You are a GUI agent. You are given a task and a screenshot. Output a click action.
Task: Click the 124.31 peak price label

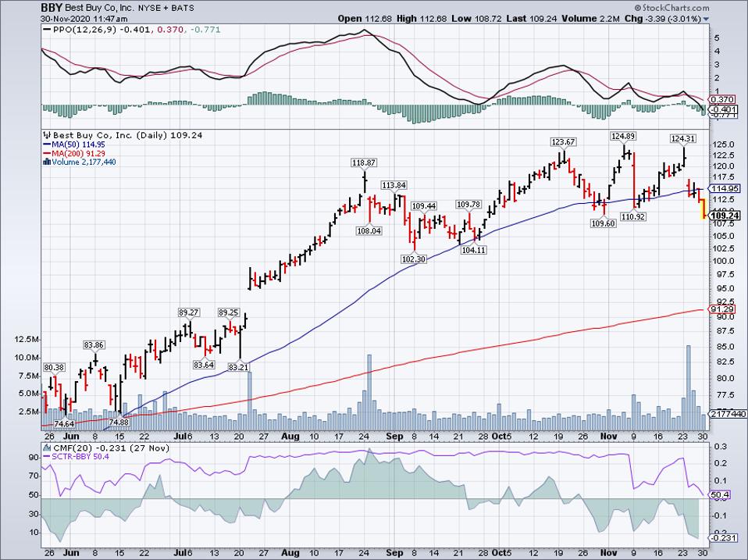(x=682, y=139)
